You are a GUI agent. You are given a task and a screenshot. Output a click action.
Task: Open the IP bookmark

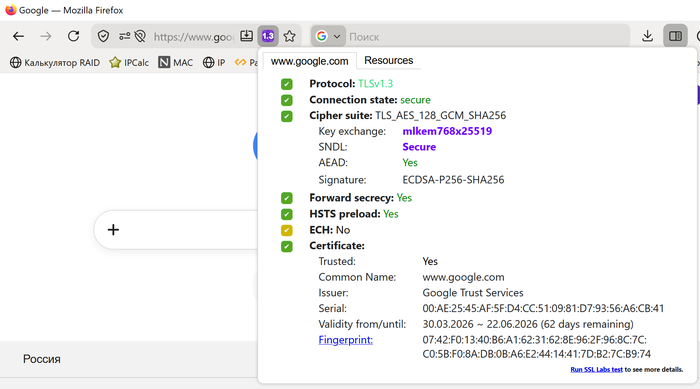coord(214,63)
